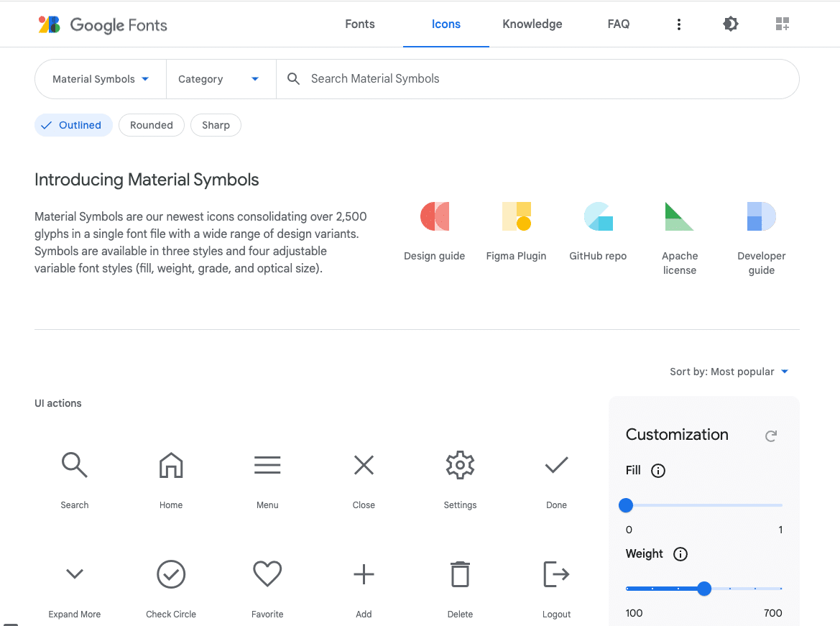Select the Rounded style chip
Viewport: 840px width, 626px height.
tap(152, 125)
